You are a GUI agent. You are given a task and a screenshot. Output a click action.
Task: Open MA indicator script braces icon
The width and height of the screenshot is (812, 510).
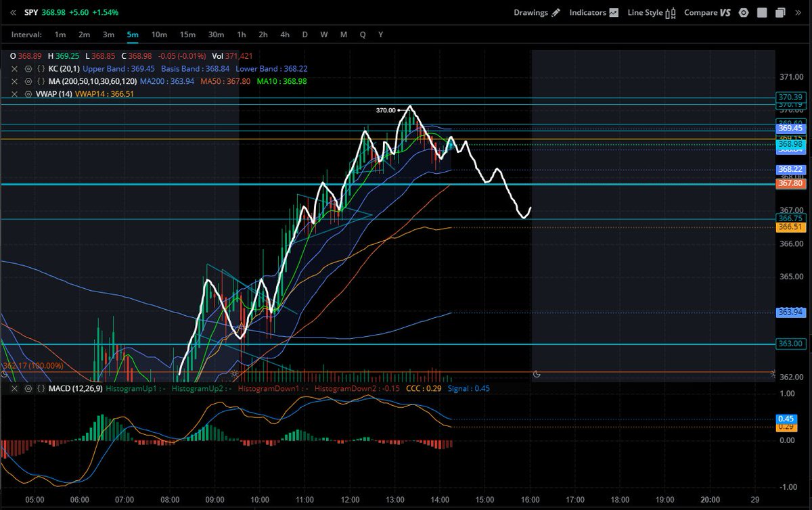(41, 81)
